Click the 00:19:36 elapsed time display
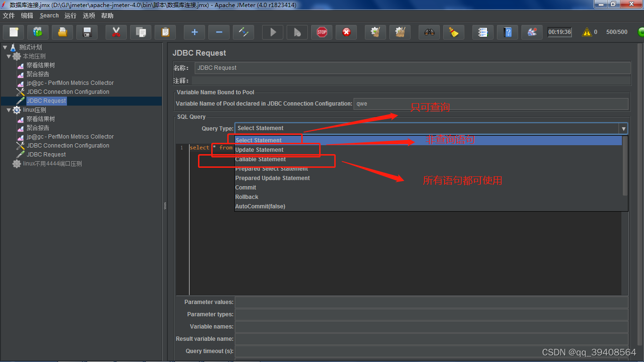 [560, 32]
